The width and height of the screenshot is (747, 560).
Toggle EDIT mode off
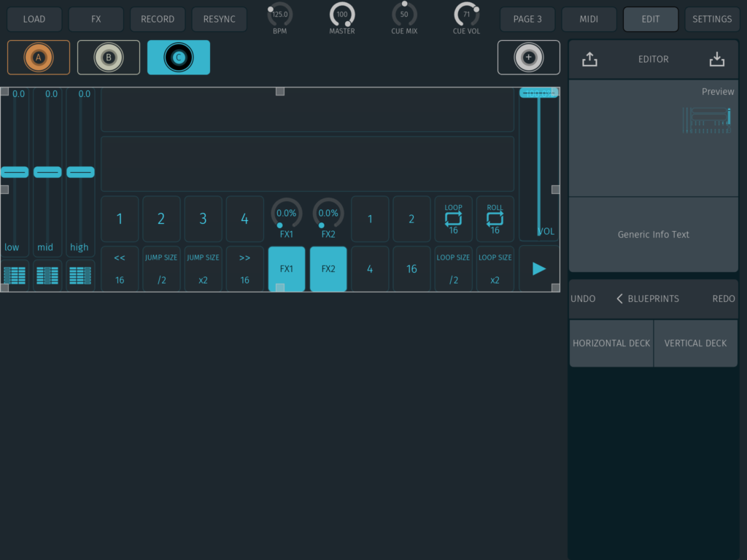[x=651, y=19]
